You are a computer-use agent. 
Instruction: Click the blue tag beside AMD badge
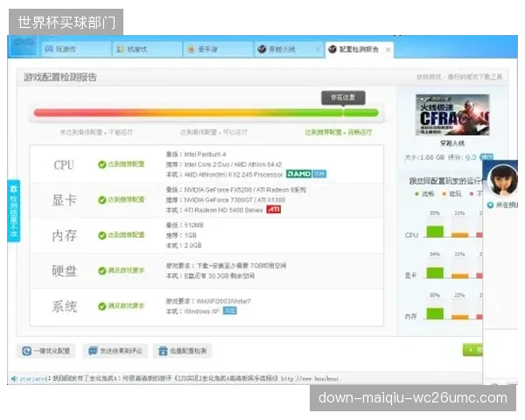click(x=319, y=174)
